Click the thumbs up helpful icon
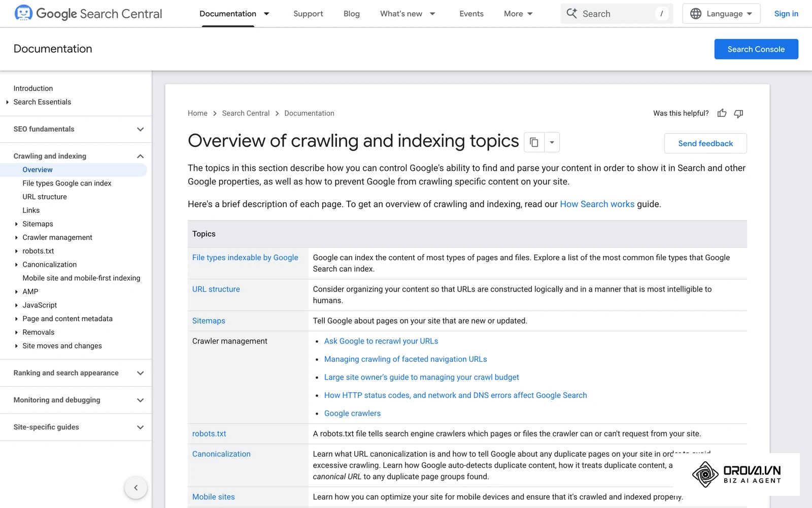 [x=722, y=113]
